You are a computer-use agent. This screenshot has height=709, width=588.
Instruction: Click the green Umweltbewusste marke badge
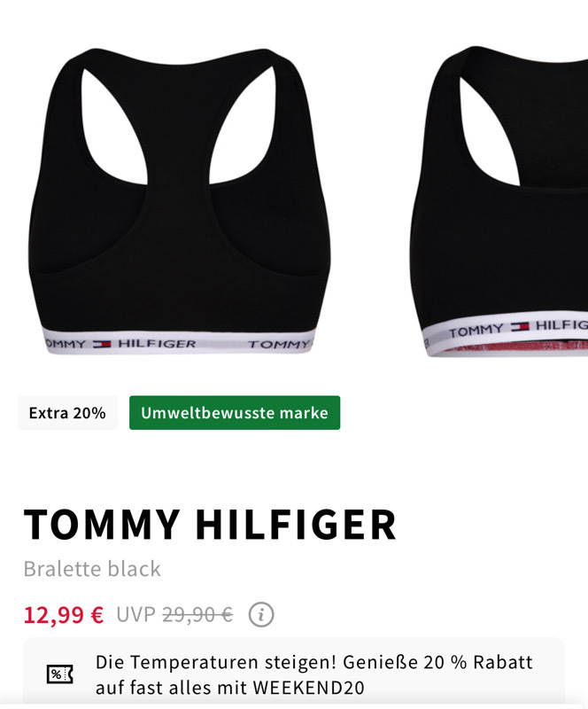click(235, 413)
